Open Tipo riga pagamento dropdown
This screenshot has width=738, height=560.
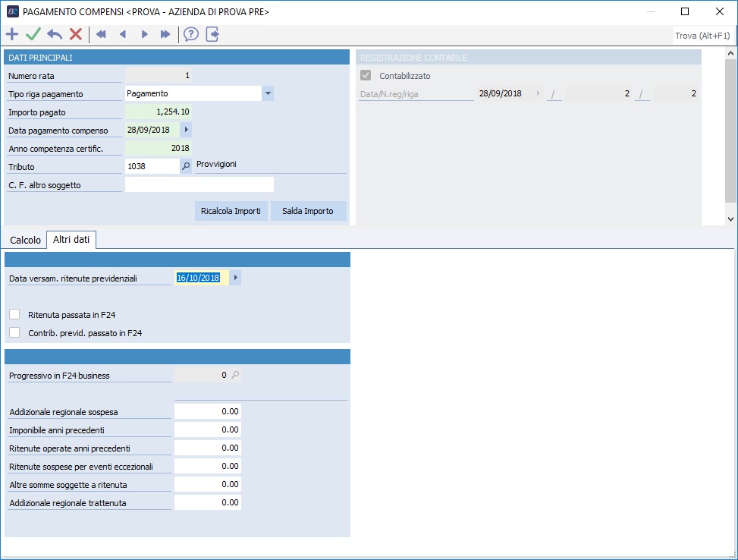click(268, 93)
